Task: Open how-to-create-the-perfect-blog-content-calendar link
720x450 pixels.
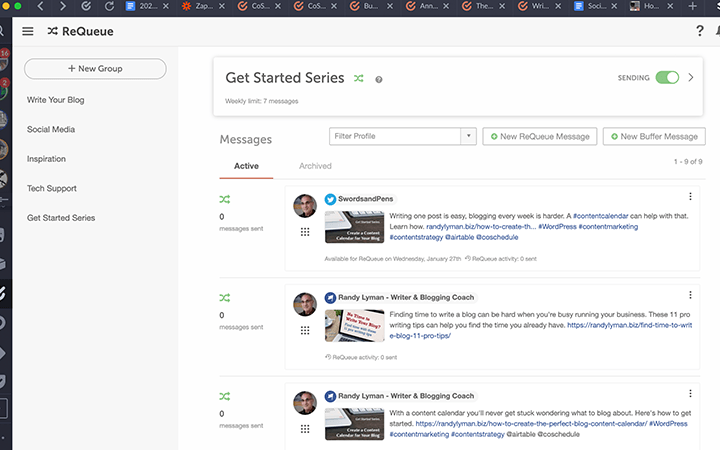Action: pyautogui.click(x=531, y=423)
